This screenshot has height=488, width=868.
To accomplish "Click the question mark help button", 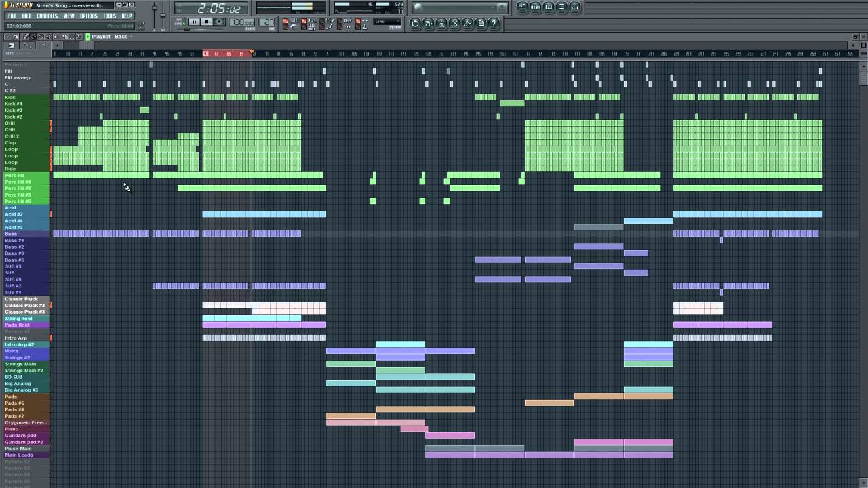I will pos(494,23).
